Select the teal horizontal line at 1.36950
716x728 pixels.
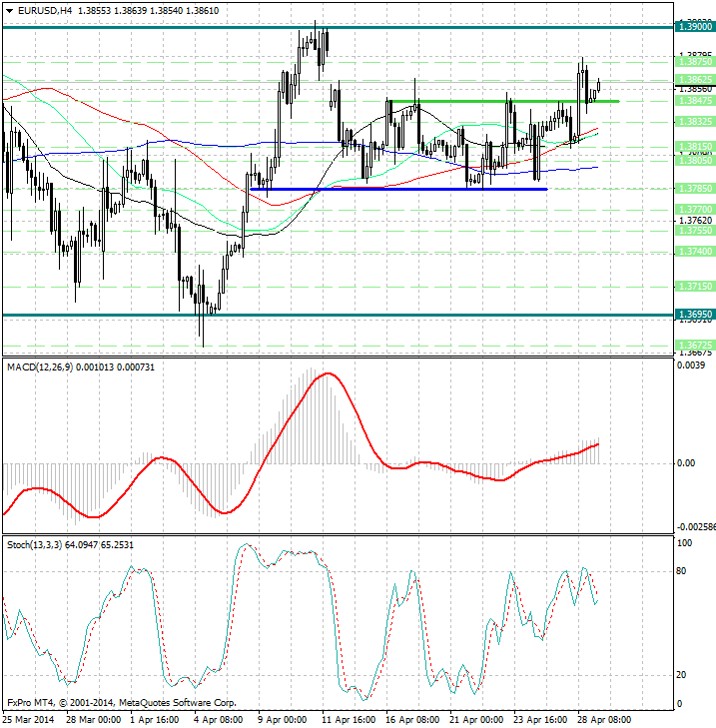click(339, 316)
